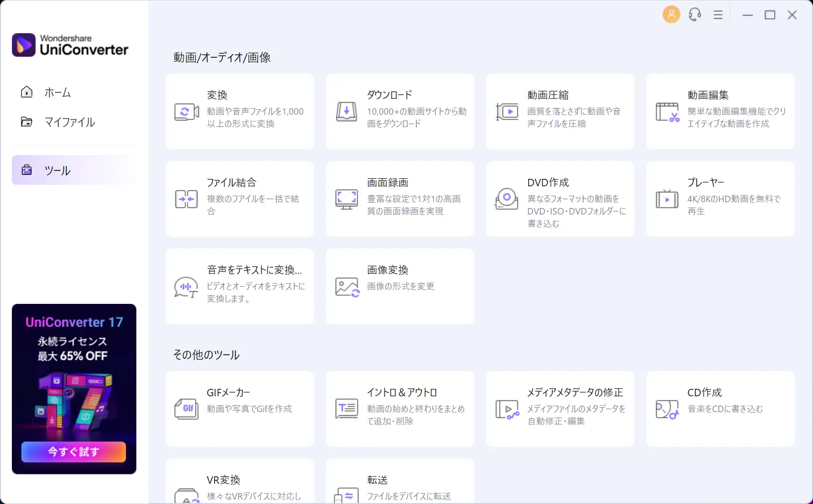
Task: Click the user account icon
Action: (671, 14)
